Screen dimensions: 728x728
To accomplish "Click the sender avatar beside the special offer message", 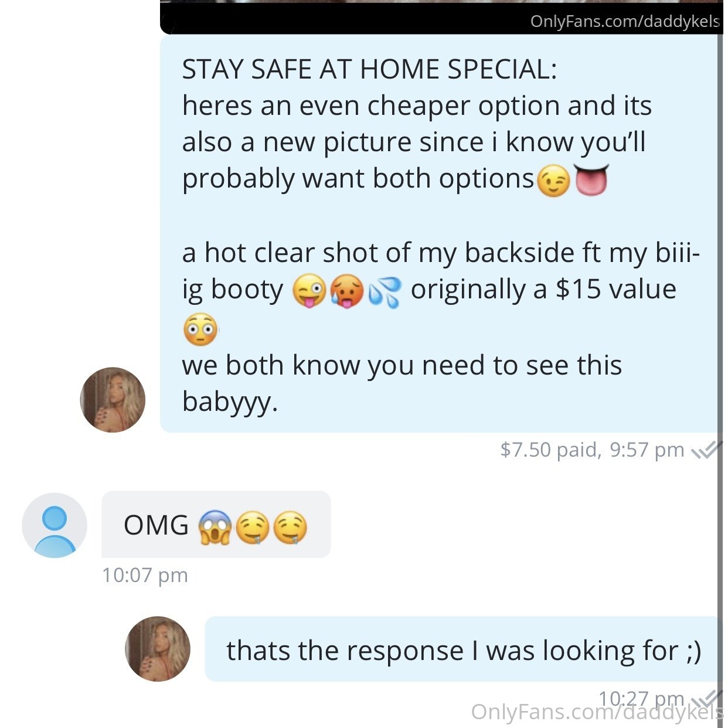I will point(113,400).
